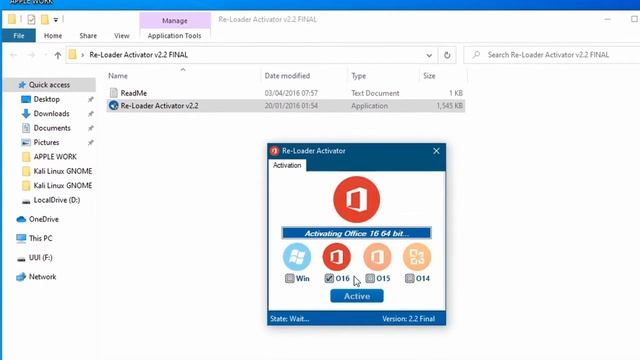Image resolution: width=640 pixels, height=360 pixels.
Task: Expand the recent locations dropdown arrow
Action: coord(45,55)
